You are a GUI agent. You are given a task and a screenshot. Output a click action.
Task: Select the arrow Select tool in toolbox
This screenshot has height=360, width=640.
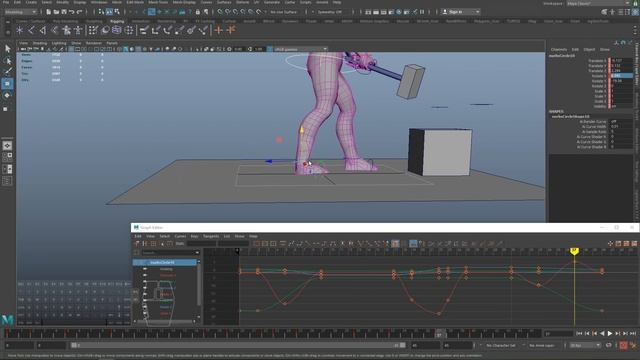[x=7, y=49]
